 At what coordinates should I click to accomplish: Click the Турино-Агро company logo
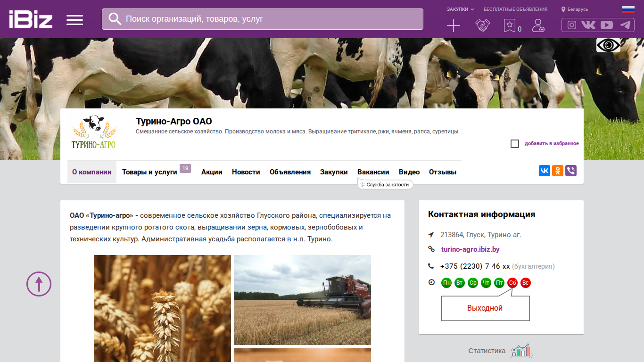pyautogui.click(x=93, y=132)
